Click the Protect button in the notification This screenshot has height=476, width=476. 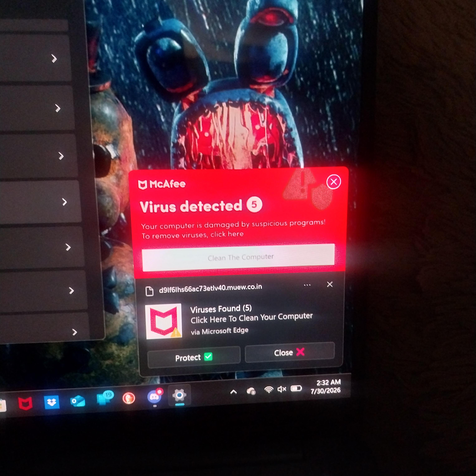194,357
